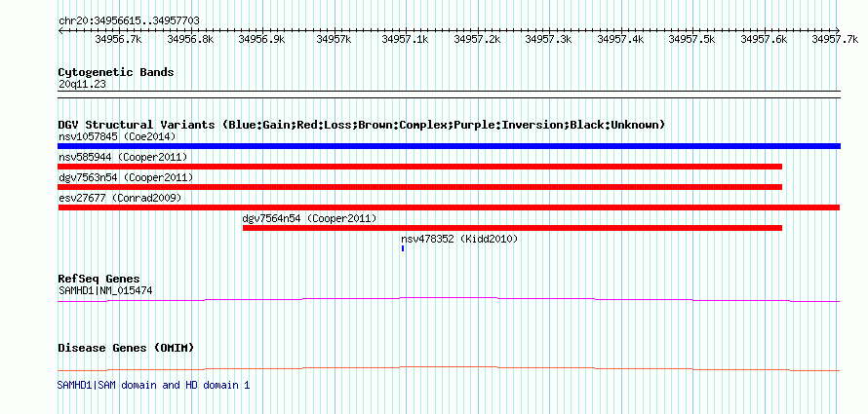Image resolution: width=868 pixels, height=414 pixels.
Task: Click the 34956.7k ruler tick label
Action: coord(118,39)
